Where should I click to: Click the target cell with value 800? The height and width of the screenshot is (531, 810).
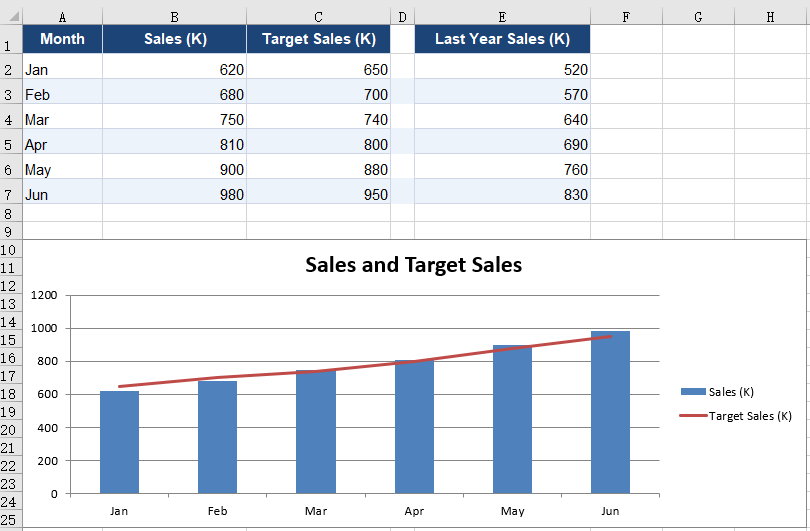(x=318, y=142)
